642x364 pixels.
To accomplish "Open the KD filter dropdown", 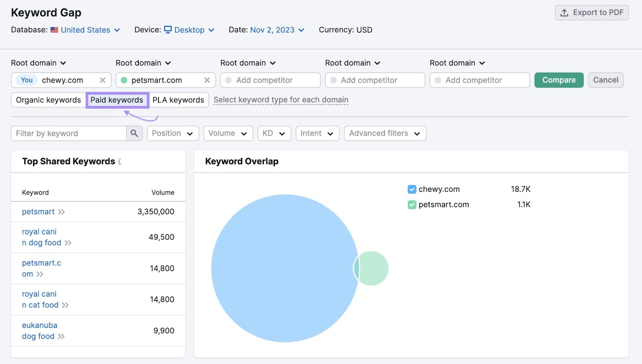I will coord(274,133).
